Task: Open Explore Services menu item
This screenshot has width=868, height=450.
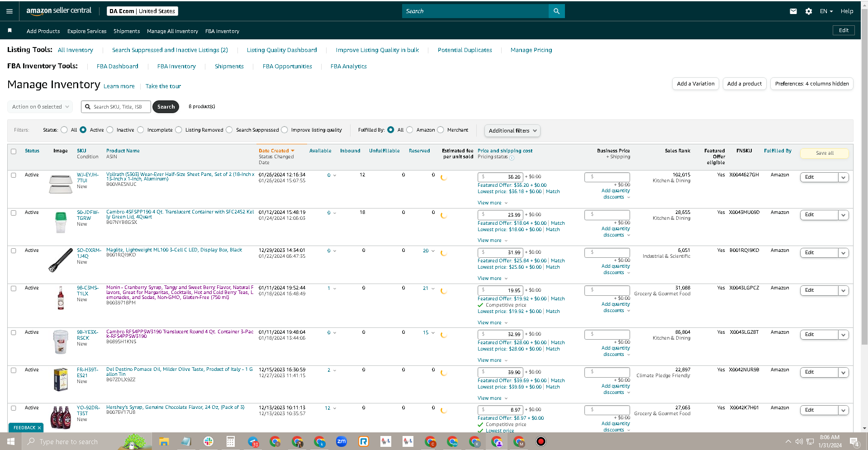Action: click(x=87, y=31)
